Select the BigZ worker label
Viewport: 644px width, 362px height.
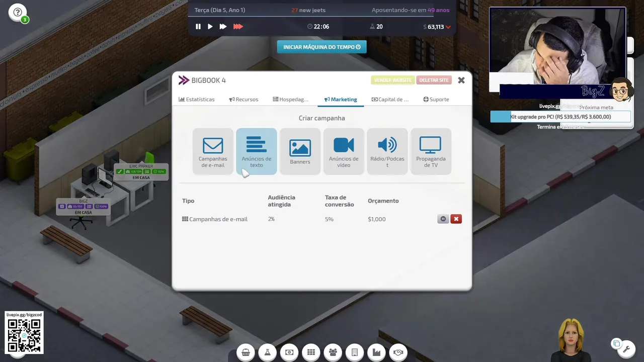click(83, 207)
